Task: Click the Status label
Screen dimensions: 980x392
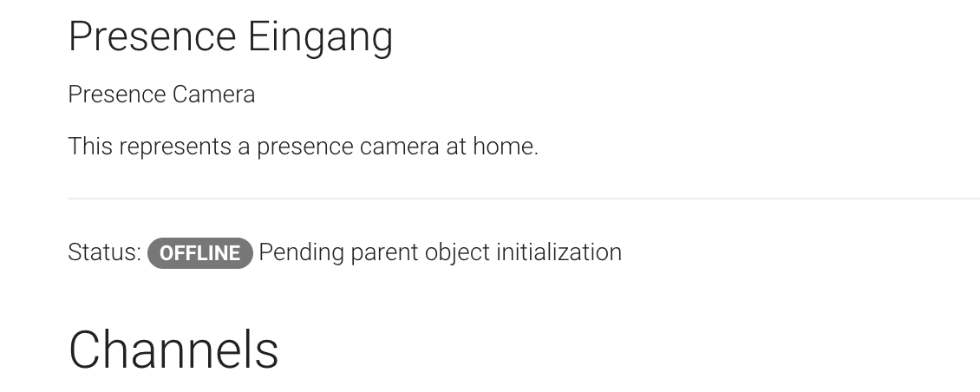Action: click(x=101, y=252)
